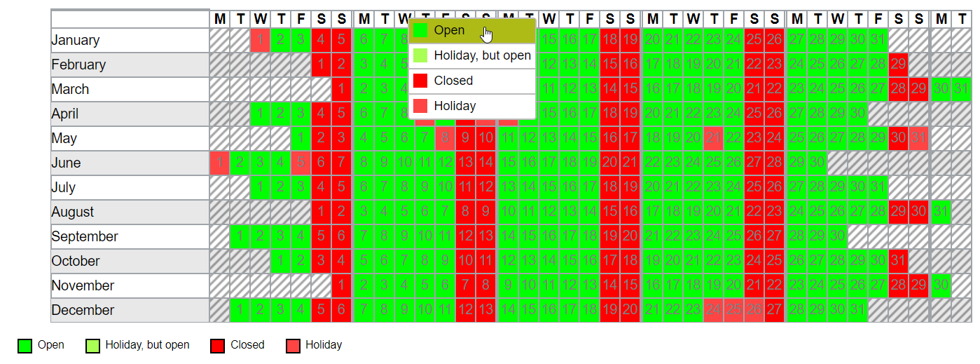Select February 29 in the calendar

pos(898,65)
